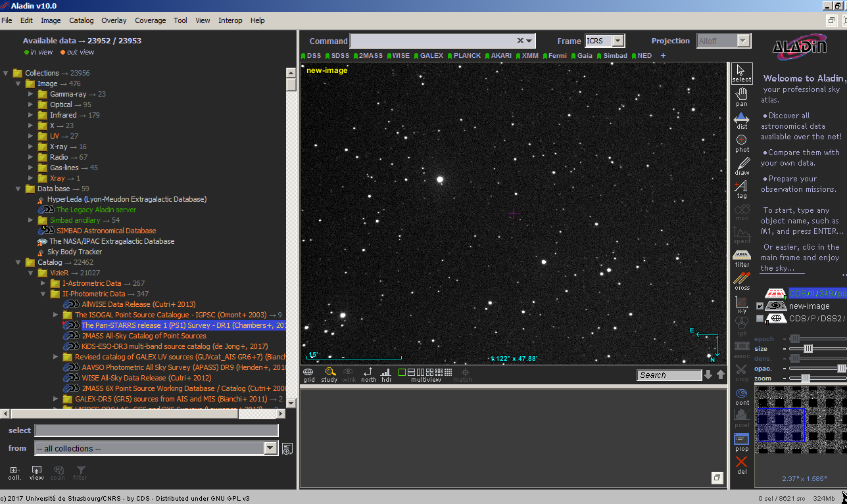Screen dimensions: 847x504
Task: Collapse the II-Photometric Data folder
Action: [43, 294]
